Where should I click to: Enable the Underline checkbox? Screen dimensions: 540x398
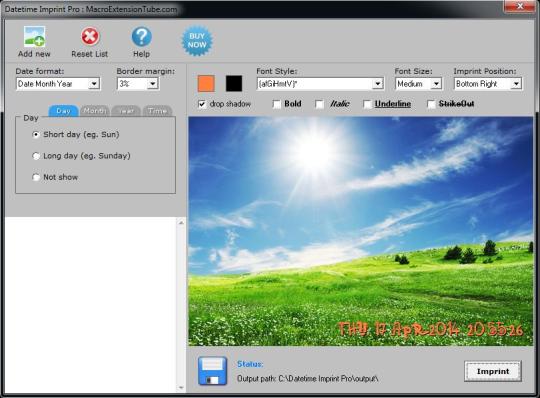[367, 104]
